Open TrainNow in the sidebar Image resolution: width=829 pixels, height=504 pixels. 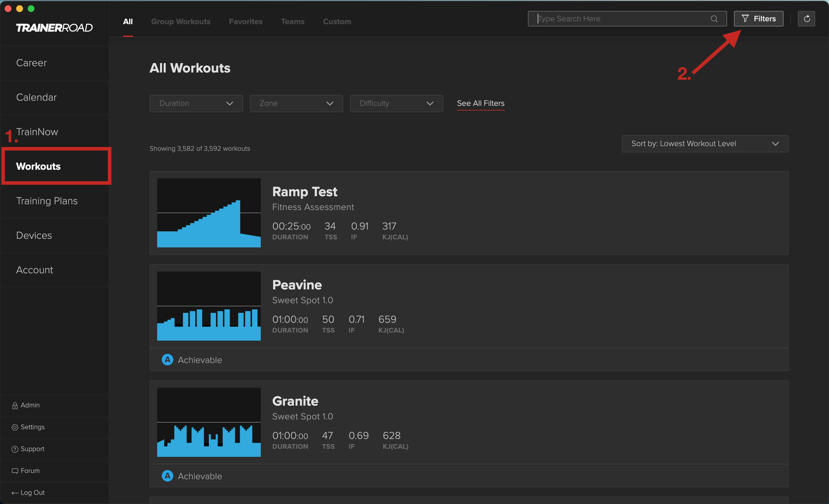pos(54,132)
